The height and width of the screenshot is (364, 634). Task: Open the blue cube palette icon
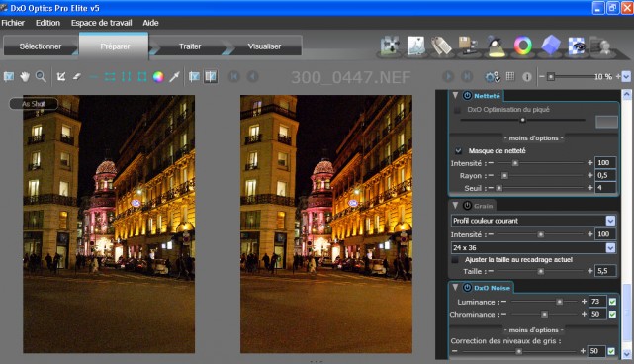[551, 45]
